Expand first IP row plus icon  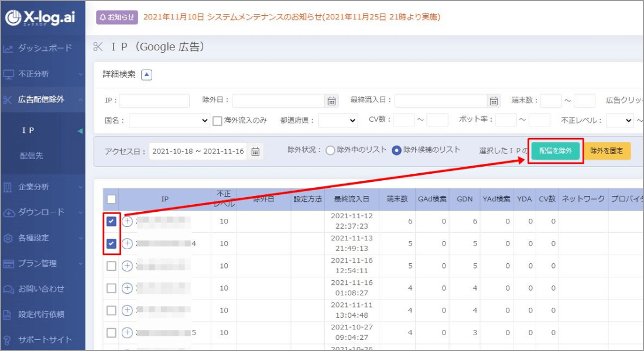tap(127, 221)
